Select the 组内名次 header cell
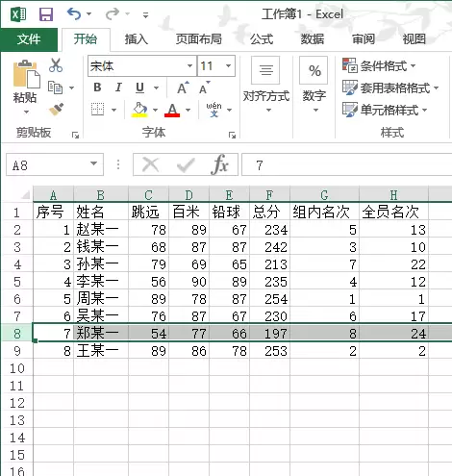Viewport: 452px width, 476px height. coord(324,212)
